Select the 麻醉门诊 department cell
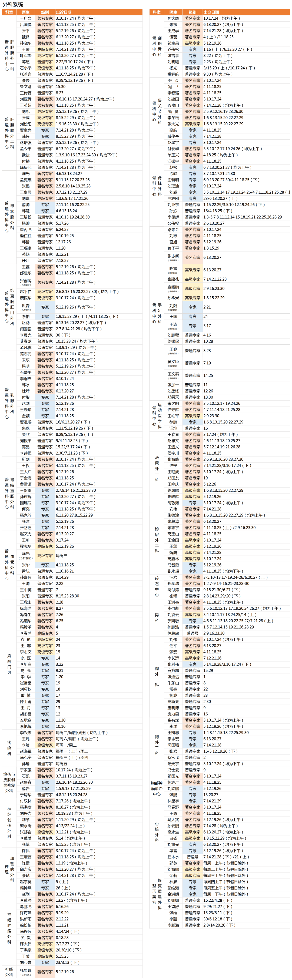Viewport: 292px width, 980px height. (x=9, y=664)
